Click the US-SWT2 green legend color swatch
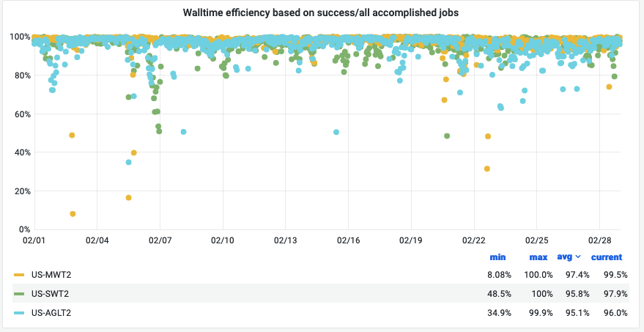The width and height of the screenshot is (644, 332). pyautogui.click(x=20, y=294)
